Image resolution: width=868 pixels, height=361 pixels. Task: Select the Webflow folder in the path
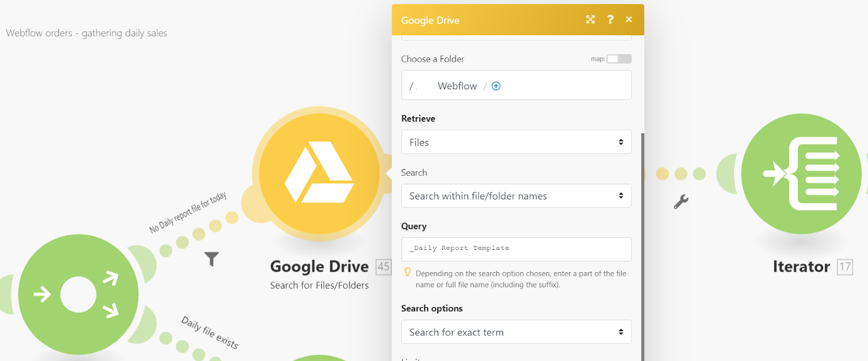click(457, 86)
